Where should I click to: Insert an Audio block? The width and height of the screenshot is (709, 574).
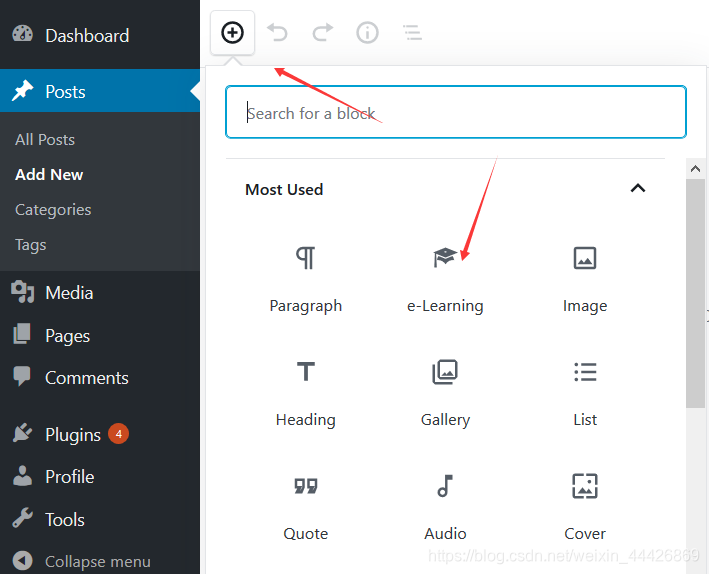click(445, 508)
